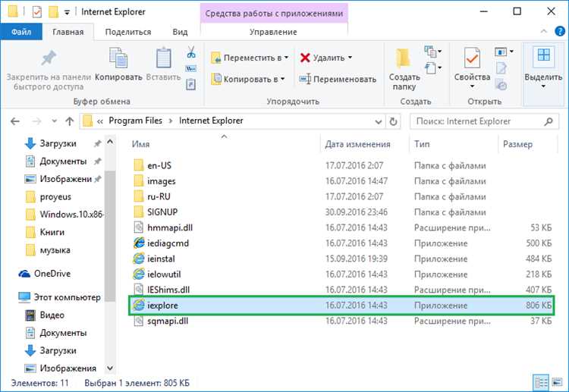Open address bar history dropdown chevron
Screen dimensions: 569x392
[378, 121]
